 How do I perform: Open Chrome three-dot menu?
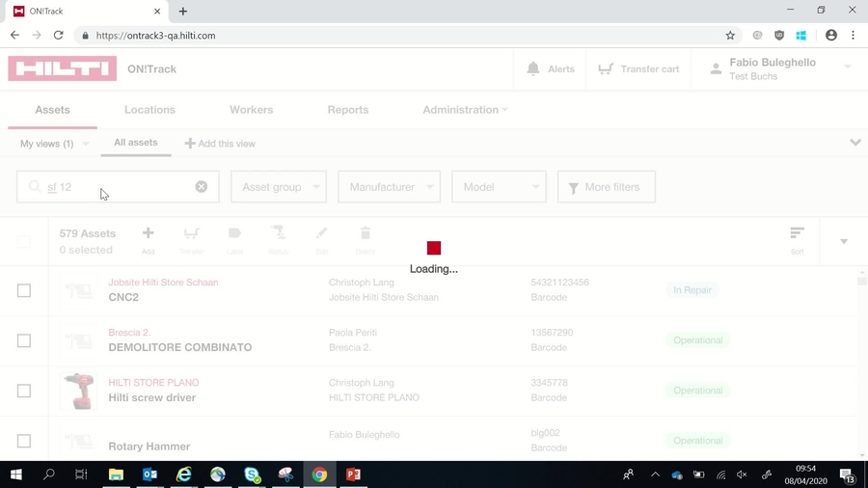tap(854, 36)
